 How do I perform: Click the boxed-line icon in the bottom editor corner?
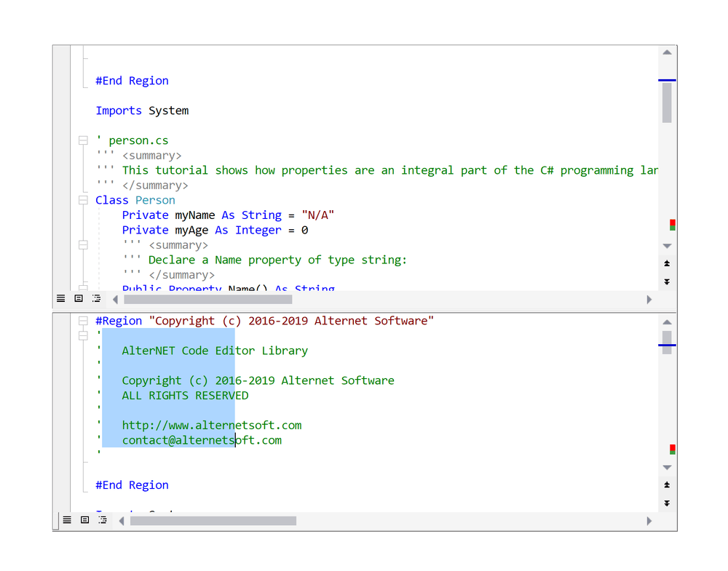[x=84, y=520]
